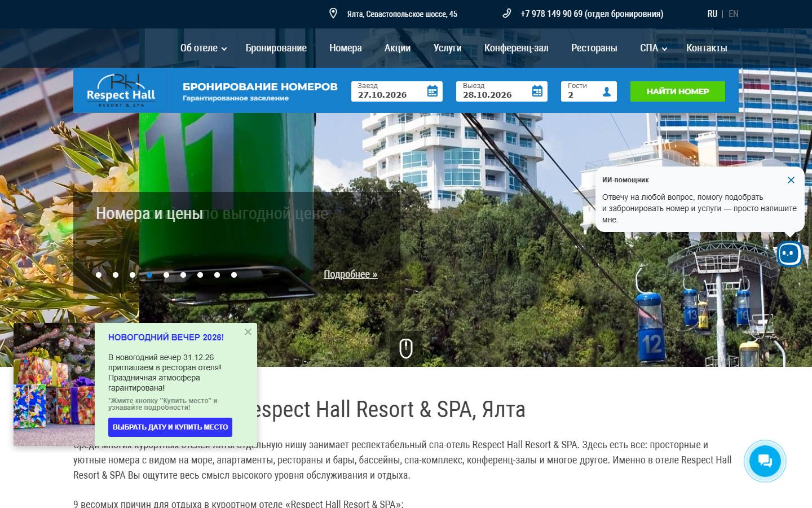This screenshot has width=812, height=508.
Task: Navigate to Рестораны
Action: pyautogui.click(x=594, y=48)
